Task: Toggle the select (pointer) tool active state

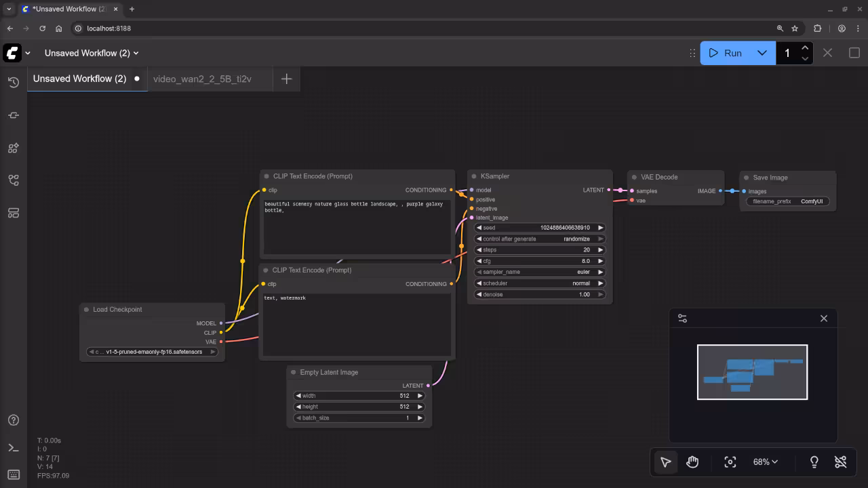Action: pyautogui.click(x=665, y=462)
